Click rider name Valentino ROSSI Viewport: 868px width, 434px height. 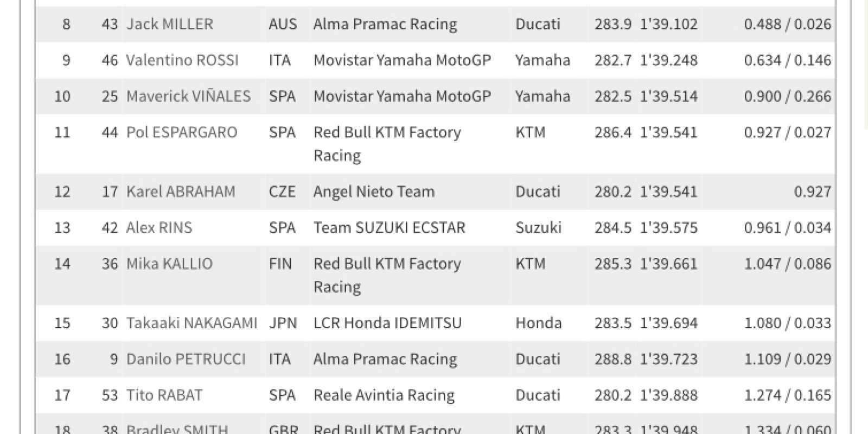pos(182,60)
